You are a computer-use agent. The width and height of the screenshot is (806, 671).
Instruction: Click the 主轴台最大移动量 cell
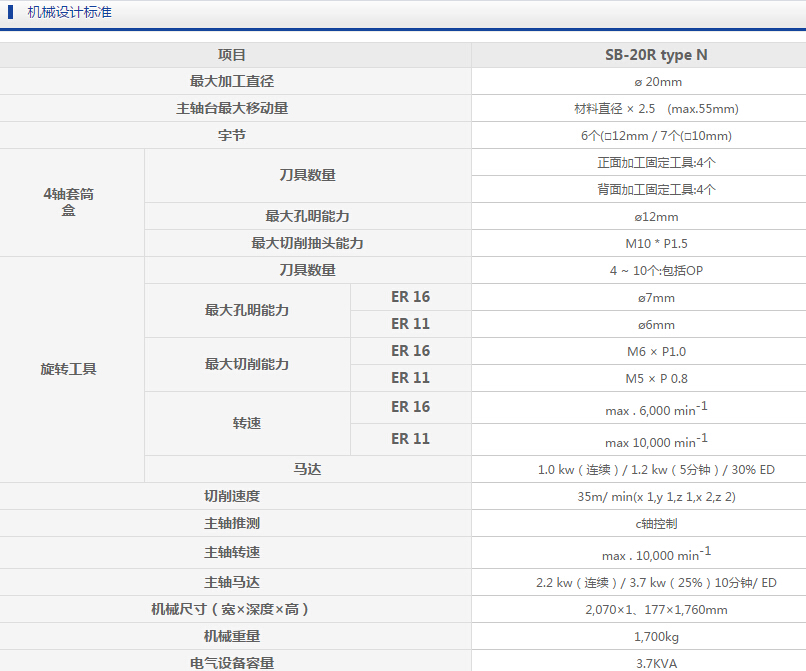[232, 108]
